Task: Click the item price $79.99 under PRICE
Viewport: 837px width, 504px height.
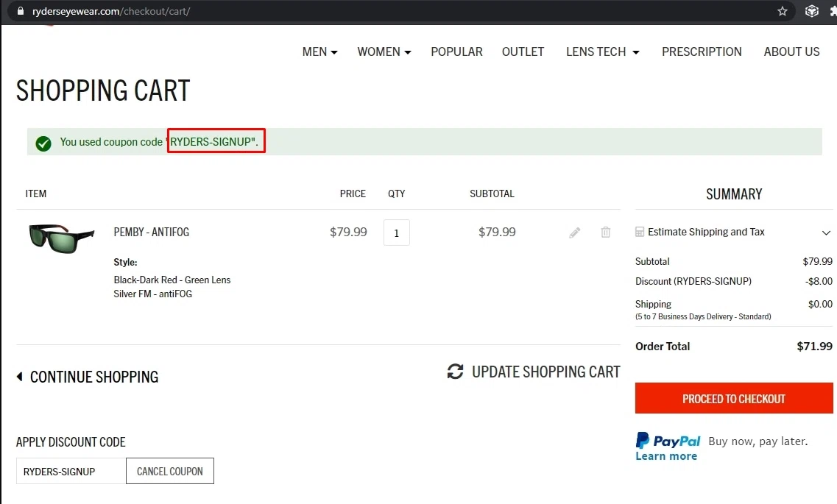Action: tap(348, 232)
